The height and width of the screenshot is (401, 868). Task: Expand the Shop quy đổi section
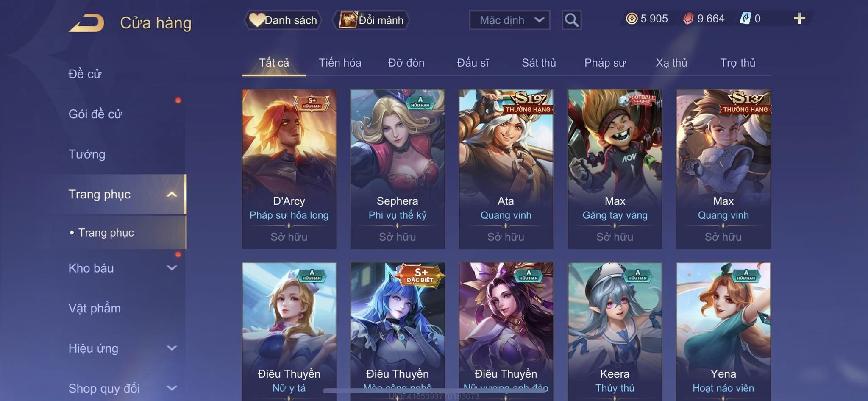(172, 388)
